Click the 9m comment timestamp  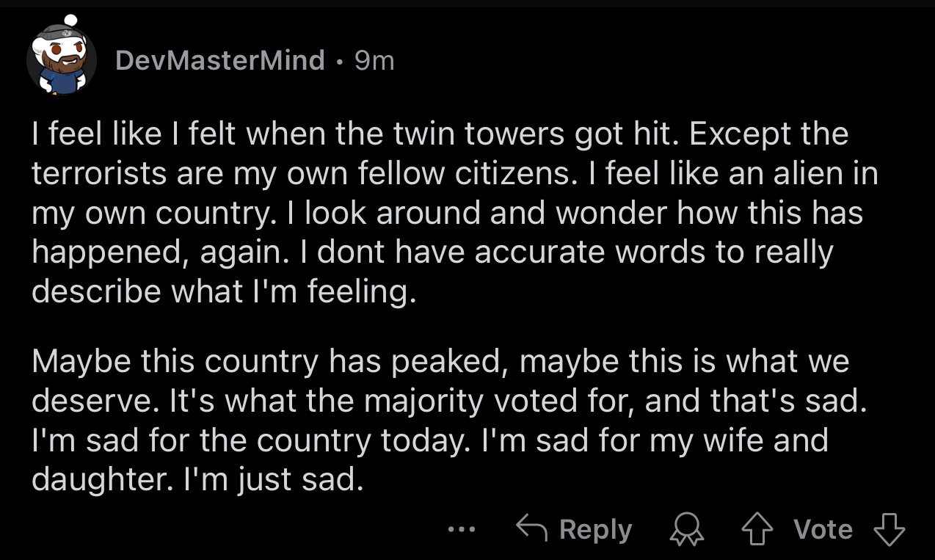[x=374, y=60]
